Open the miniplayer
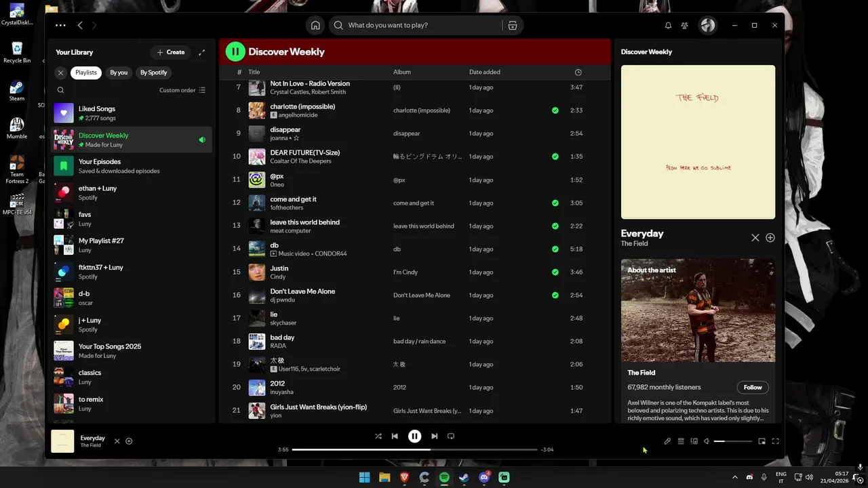 762,441
